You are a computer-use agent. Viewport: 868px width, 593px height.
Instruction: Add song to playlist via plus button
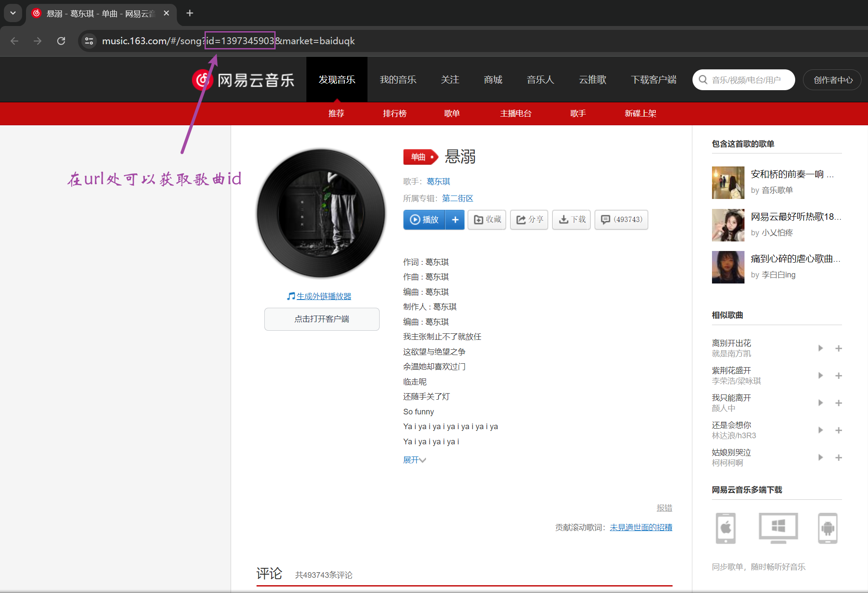(x=455, y=220)
